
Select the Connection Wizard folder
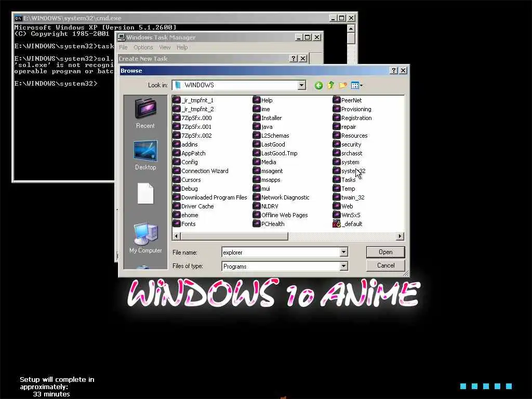tap(201, 171)
